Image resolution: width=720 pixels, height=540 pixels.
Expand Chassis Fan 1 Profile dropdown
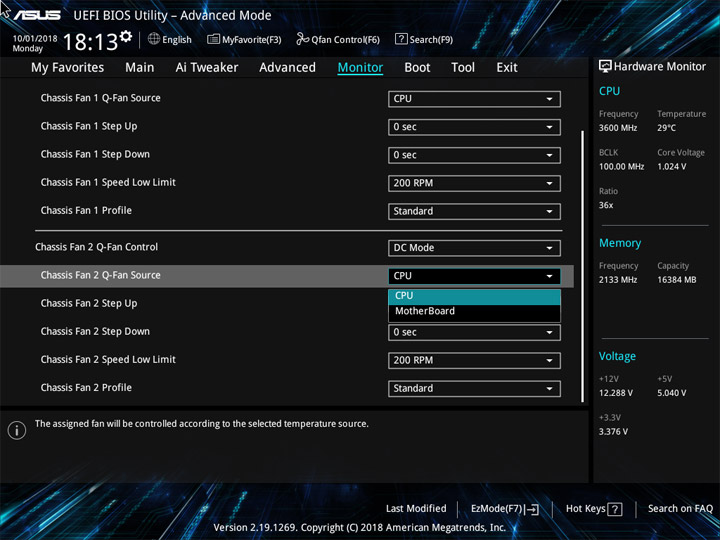coord(474,211)
